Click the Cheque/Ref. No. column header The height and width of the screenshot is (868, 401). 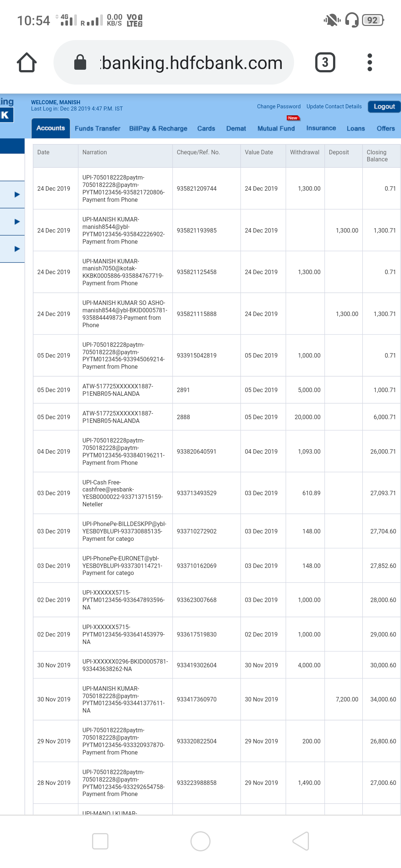[x=206, y=156]
